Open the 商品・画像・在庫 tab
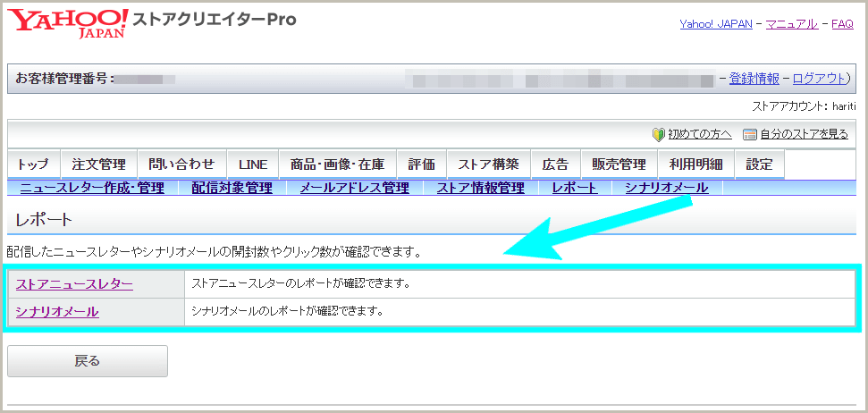Image resolution: width=868 pixels, height=413 pixels. pos(338,164)
